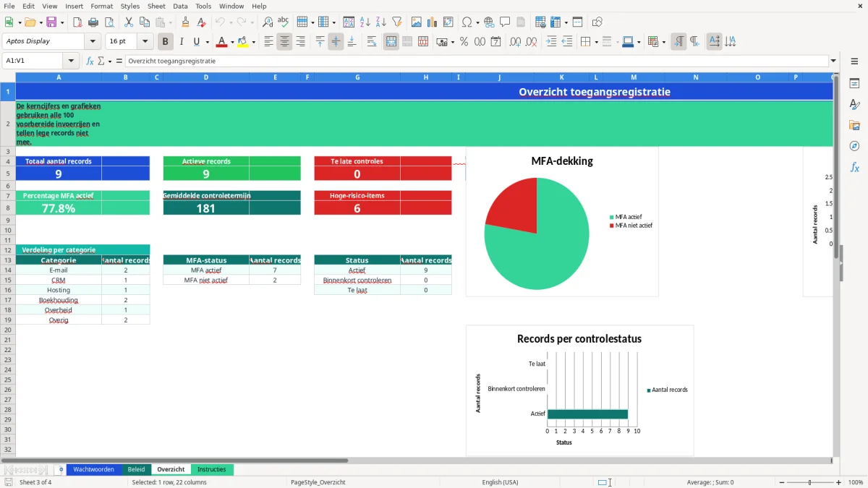Click the Insert chart icon

[432, 22]
